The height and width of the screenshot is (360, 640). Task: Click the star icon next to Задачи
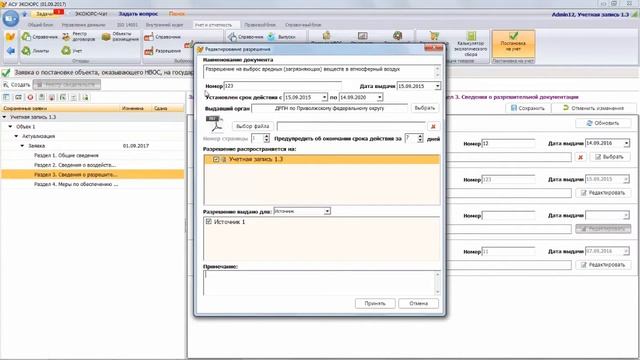coord(24,14)
